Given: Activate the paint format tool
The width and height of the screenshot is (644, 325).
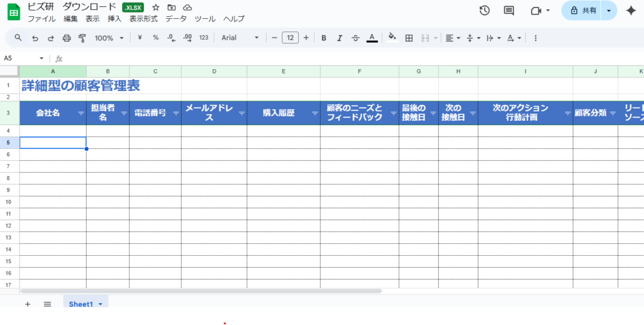Looking at the screenshot, I should [x=82, y=38].
